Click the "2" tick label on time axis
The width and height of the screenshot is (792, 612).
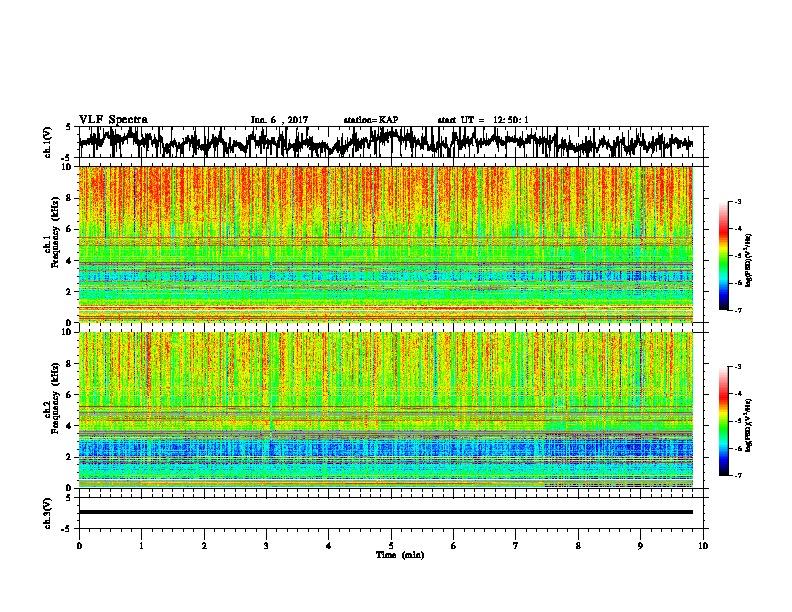click(x=204, y=546)
